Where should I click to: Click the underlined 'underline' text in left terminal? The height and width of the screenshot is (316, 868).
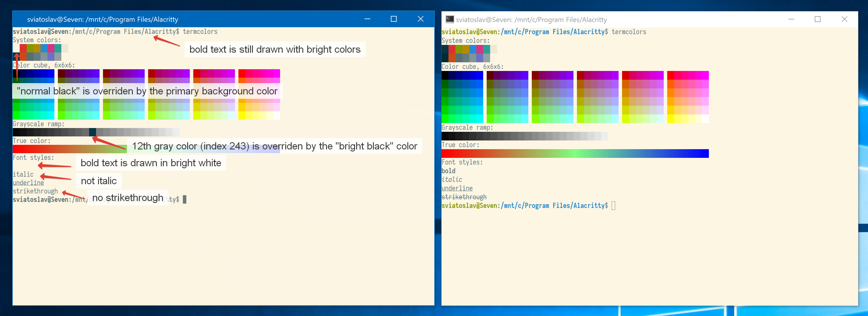tap(28, 182)
